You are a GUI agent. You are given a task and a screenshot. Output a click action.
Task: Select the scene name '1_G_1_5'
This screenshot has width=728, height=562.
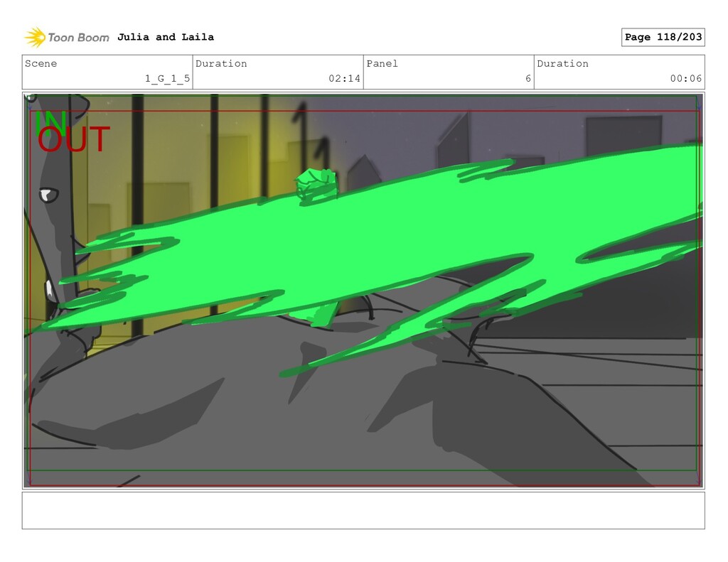coord(167,78)
